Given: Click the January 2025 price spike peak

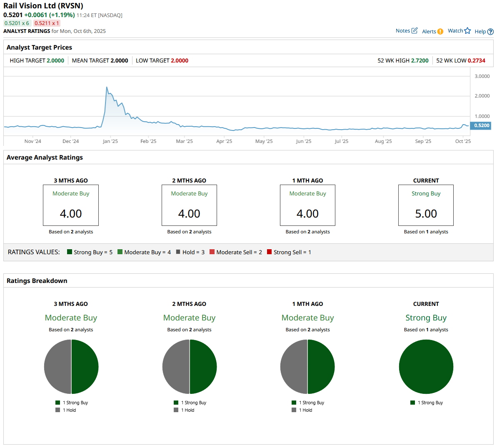Looking at the screenshot, I should point(107,88).
